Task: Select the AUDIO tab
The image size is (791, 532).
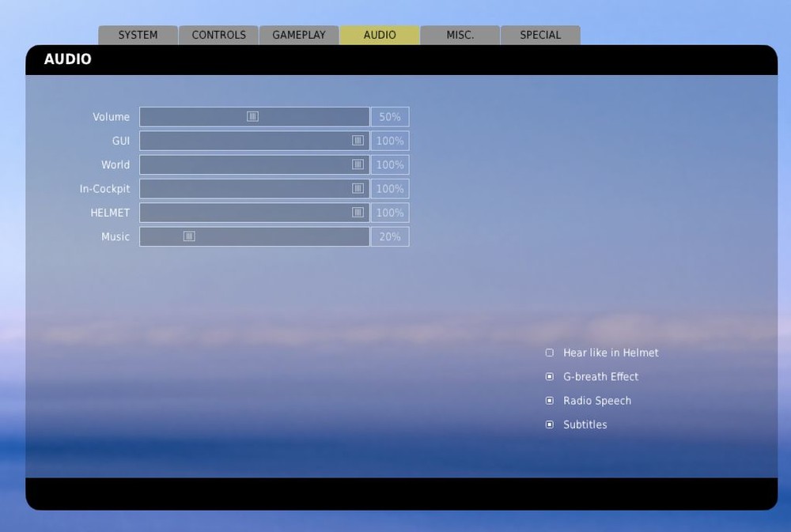Action: [x=380, y=36]
